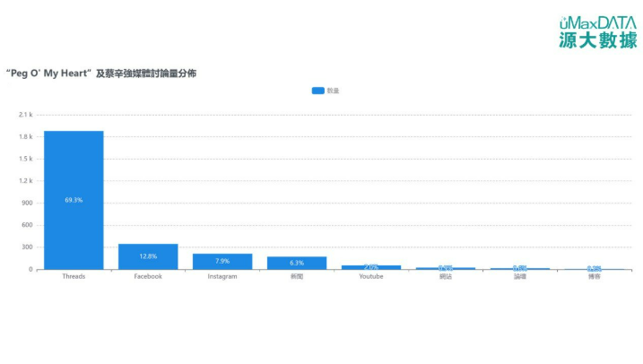
Task: Click the Threads x-axis label
Action: tap(74, 277)
